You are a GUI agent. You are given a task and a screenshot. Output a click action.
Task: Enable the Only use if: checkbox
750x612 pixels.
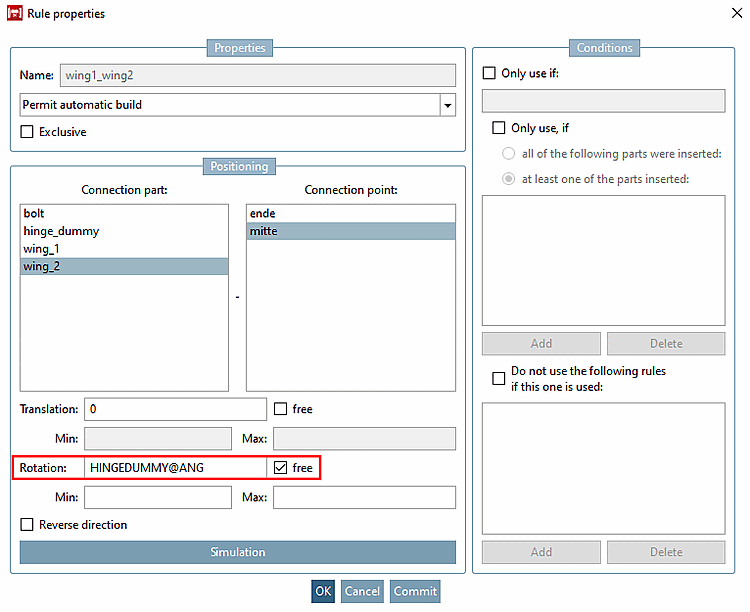click(489, 73)
